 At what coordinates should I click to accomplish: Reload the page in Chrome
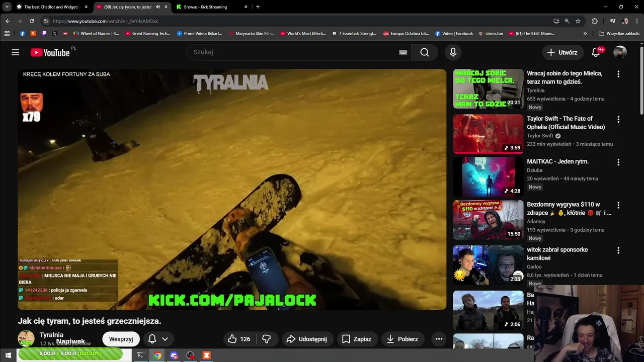click(x=32, y=21)
